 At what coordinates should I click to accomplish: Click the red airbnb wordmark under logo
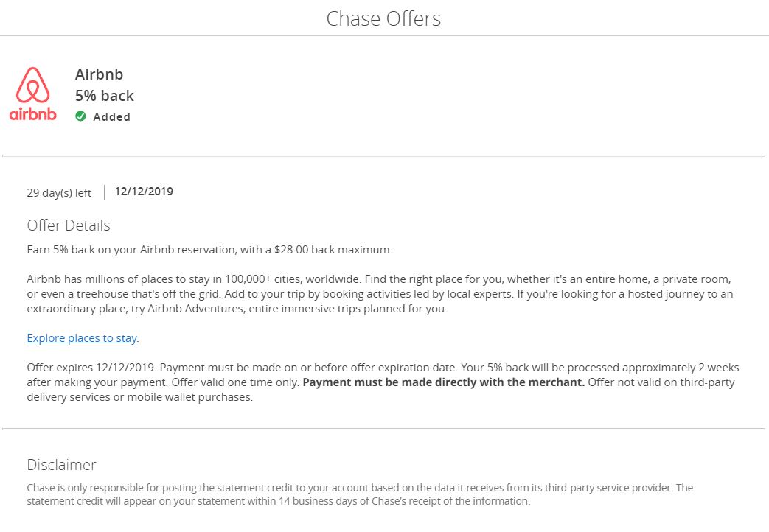[x=33, y=114]
